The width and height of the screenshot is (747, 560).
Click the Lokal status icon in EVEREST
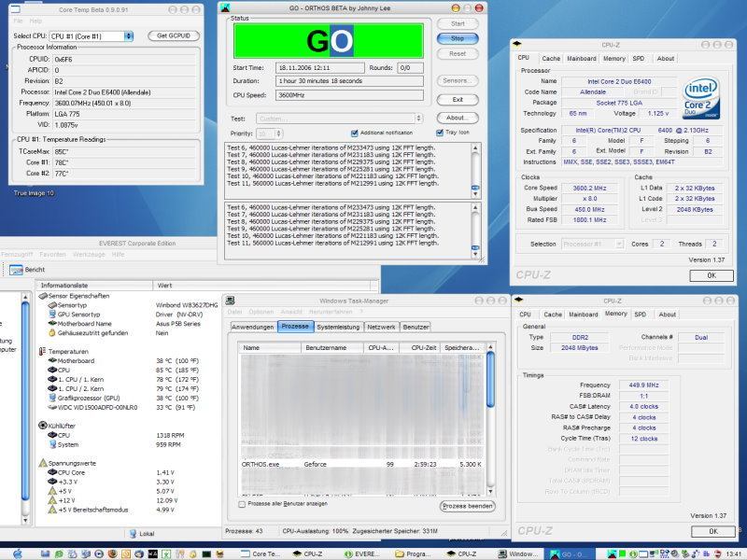133,534
